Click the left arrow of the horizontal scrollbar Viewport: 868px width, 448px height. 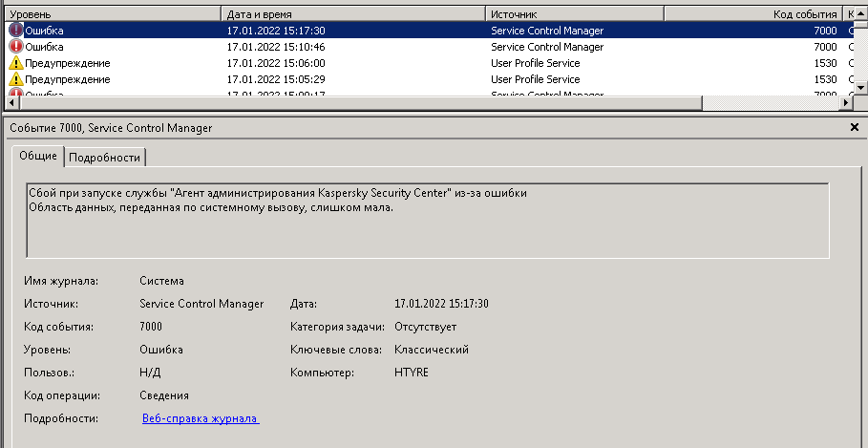coord(12,102)
